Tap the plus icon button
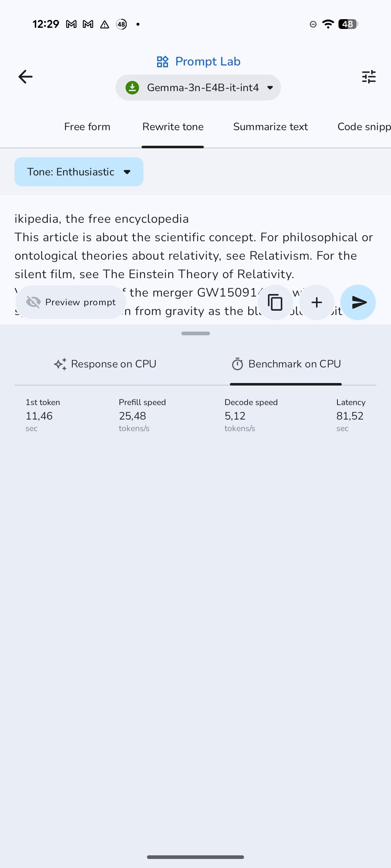 point(317,302)
